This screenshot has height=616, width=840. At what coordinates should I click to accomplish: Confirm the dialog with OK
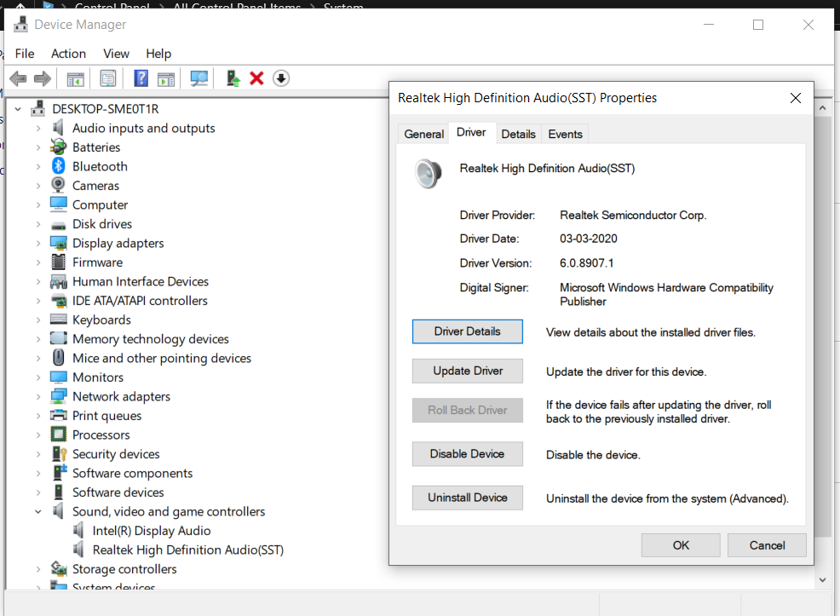[x=681, y=545]
